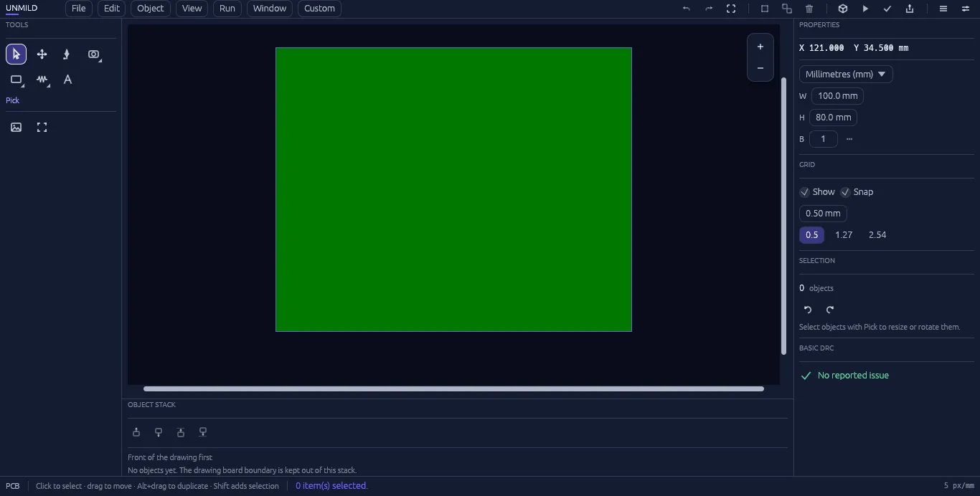This screenshot has width=980, height=496.
Task: Select the text 'A' tool
Action: 67,80
